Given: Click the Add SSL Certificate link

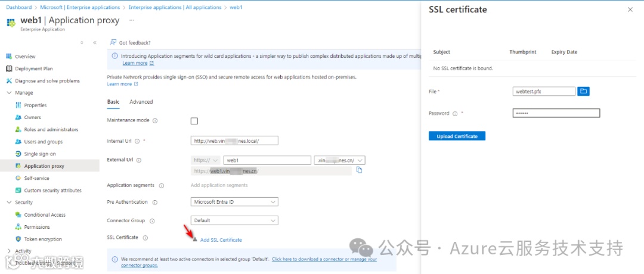Looking at the screenshot, I should click(x=221, y=240).
